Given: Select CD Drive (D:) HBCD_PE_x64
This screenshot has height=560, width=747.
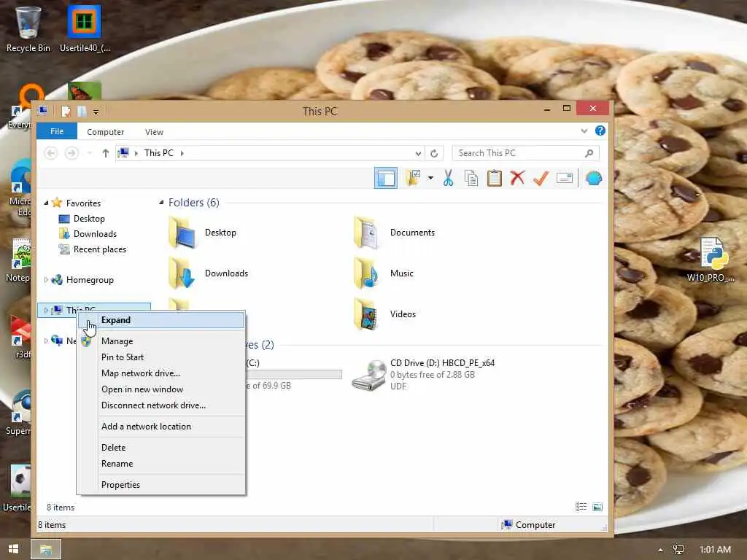Looking at the screenshot, I should click(423, 375).
